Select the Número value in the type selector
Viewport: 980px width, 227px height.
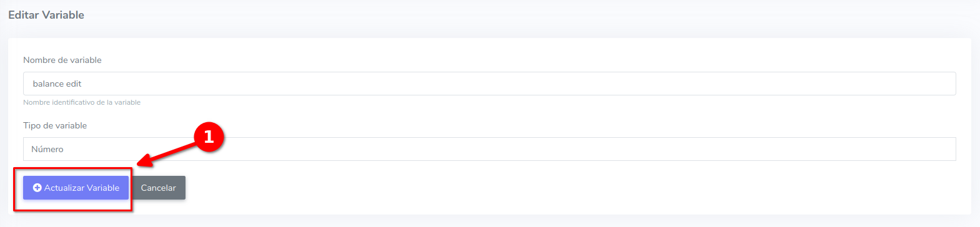[47, 149]
